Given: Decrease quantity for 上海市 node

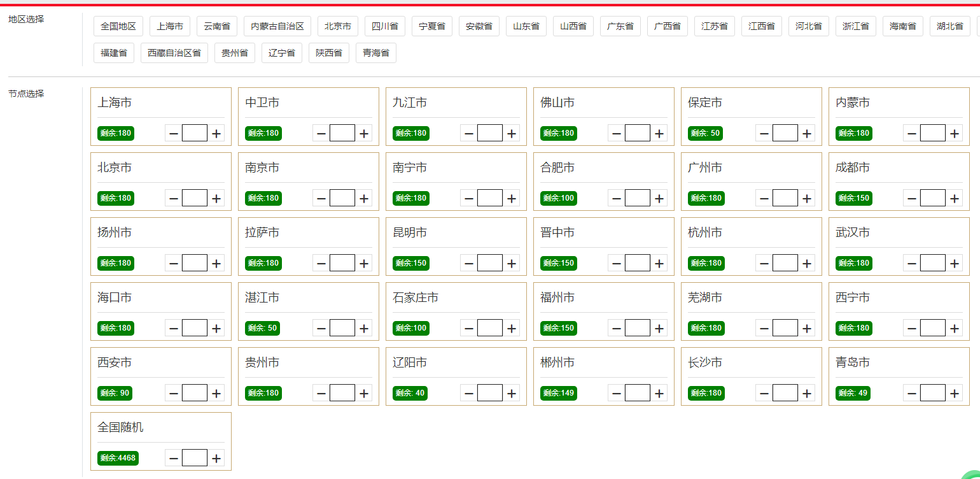Looking at the screenshot, I should (173, 133).
